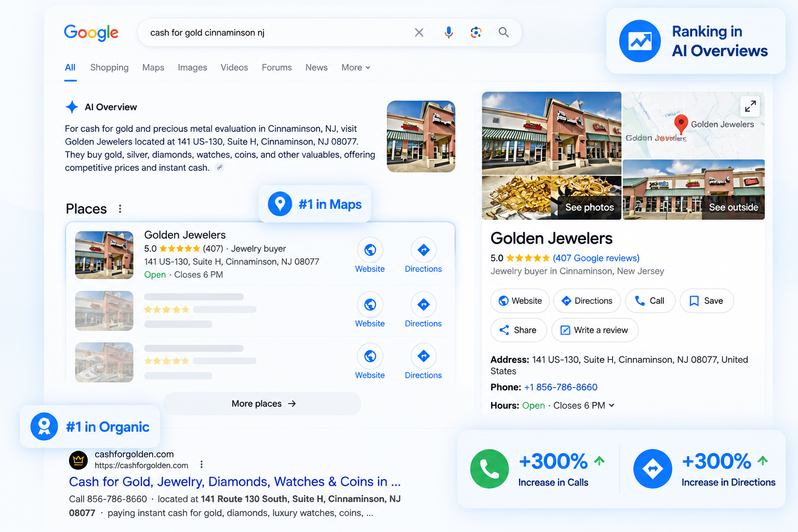798x532 pixels.
Task: Get directions to Golden Jewelers in places list
Action: coord(423,256)
